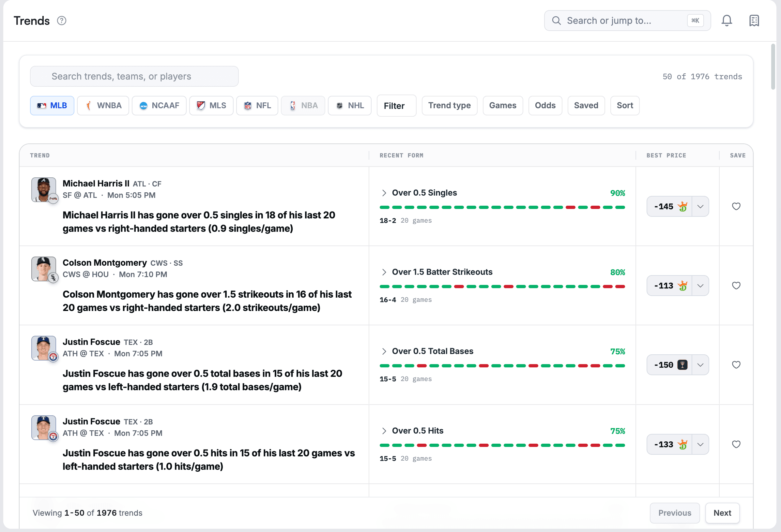Open the Odds filter menu
The image size is (781, 532).
[545, 106]
